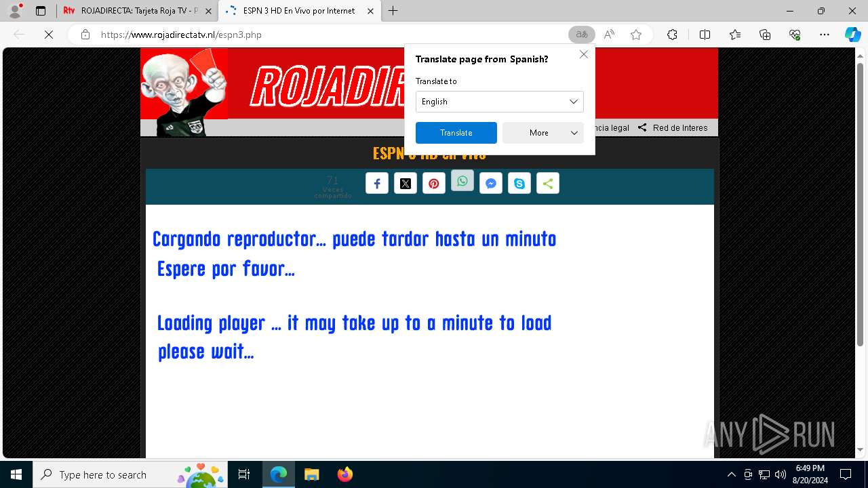Screen dimensions: 868x488
Task: Close the translate popup
Action: (584, 54)
